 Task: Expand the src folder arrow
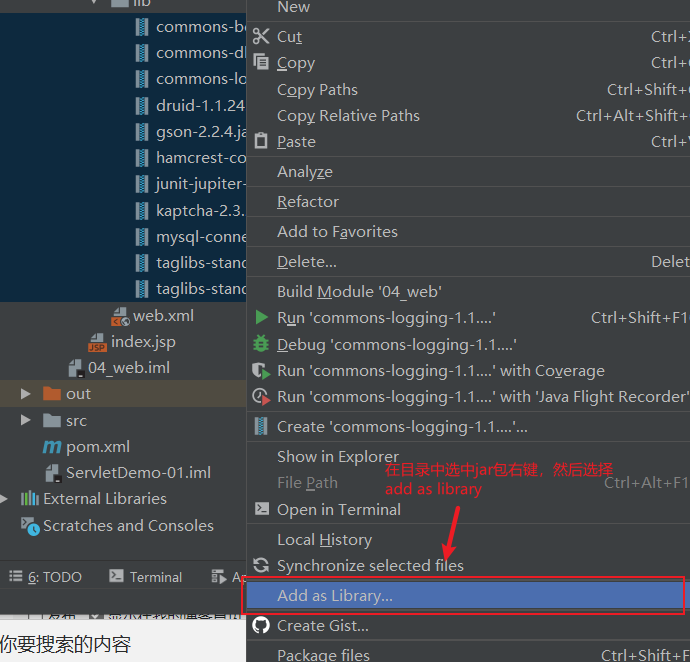tap(26, 420)
